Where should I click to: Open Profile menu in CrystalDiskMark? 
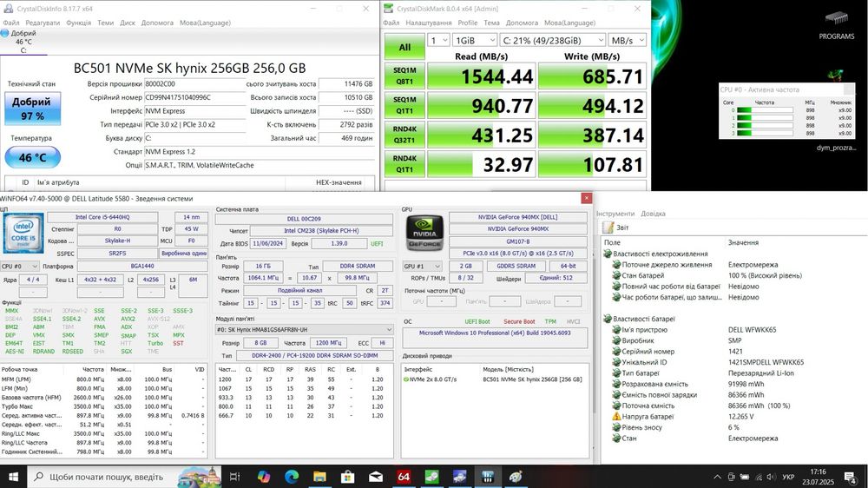[467, 23]
